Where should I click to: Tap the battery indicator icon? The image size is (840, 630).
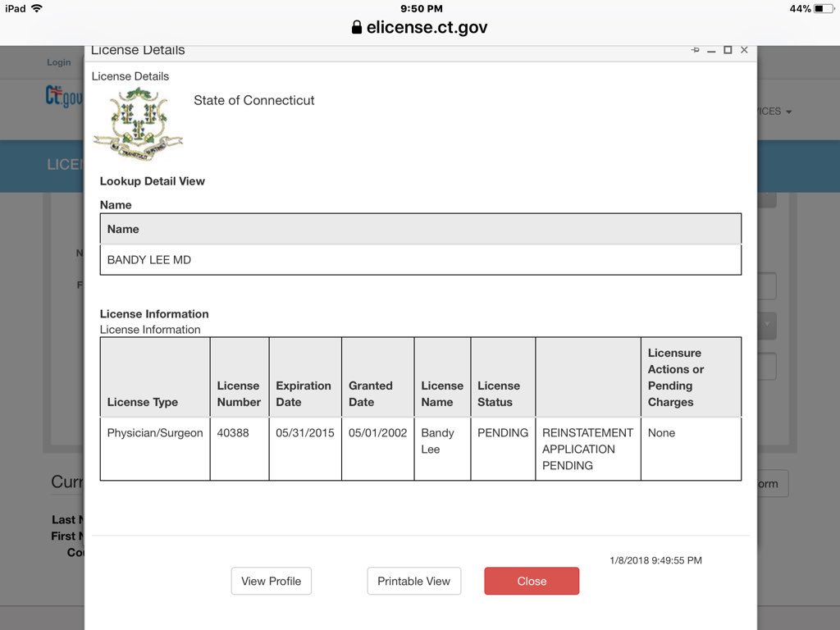824,8
